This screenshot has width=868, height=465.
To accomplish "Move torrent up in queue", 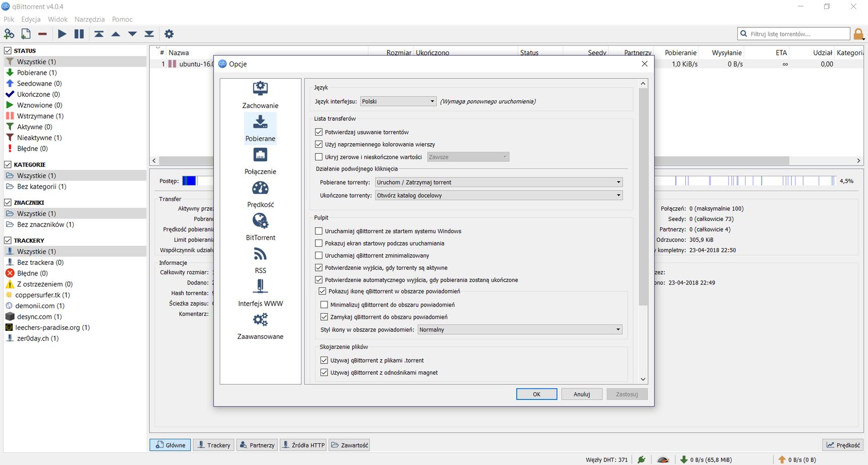I will coord(116,34).
